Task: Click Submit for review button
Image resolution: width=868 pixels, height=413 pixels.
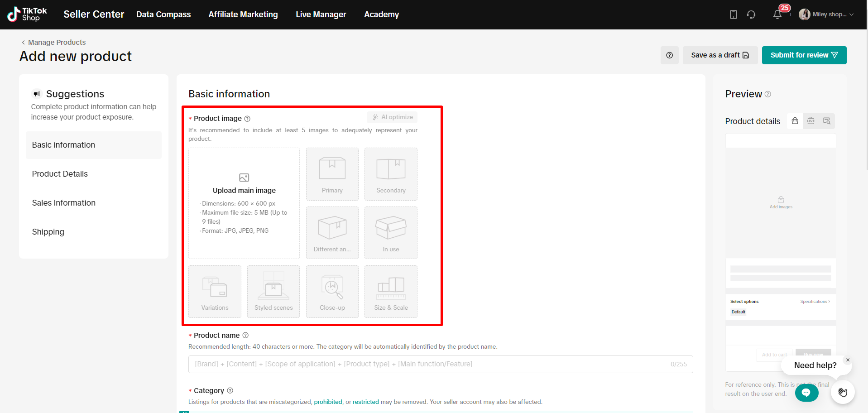Action: point(804,55)
